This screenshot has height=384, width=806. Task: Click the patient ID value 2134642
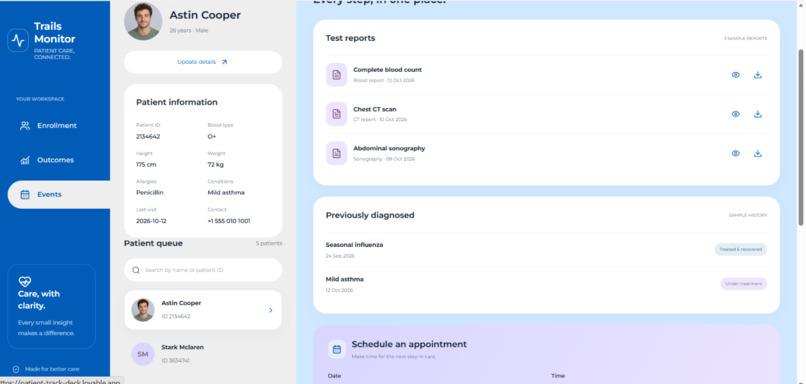(x=148, y=137)
